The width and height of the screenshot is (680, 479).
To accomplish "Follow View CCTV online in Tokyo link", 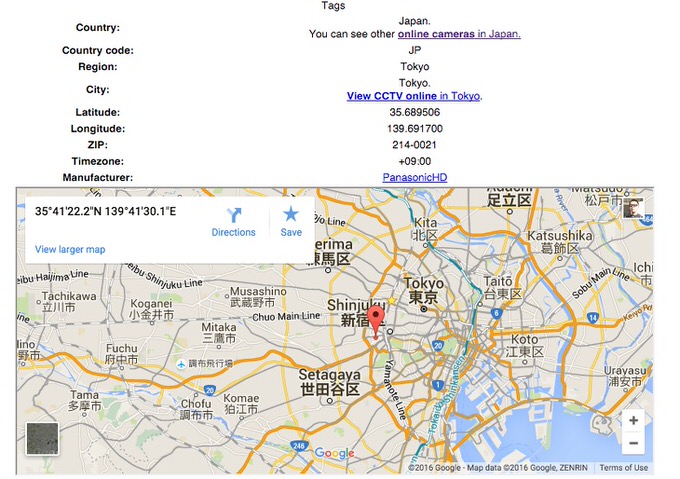I will click(413, 96).
